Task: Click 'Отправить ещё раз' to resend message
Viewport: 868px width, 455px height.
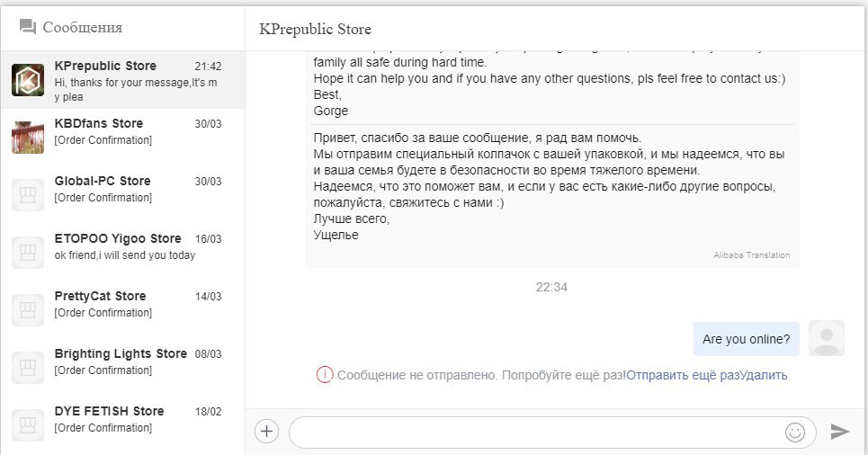Action: [683, 375]
